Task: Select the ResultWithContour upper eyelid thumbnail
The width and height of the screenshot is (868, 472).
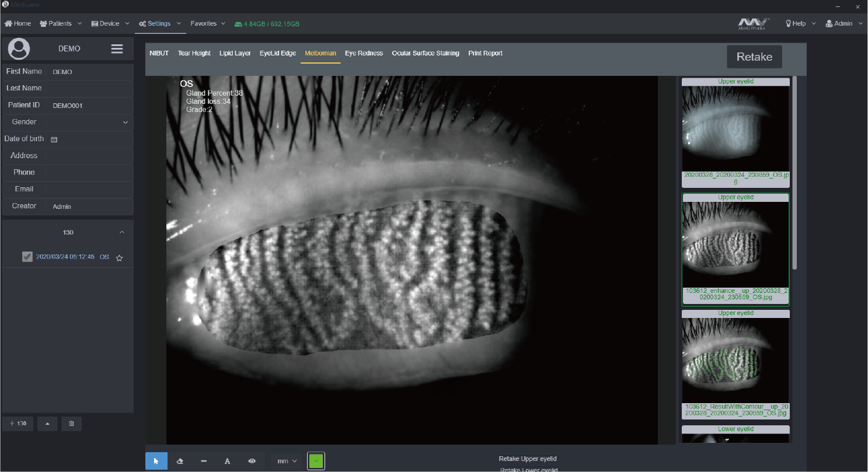Action: coord(735,364)
